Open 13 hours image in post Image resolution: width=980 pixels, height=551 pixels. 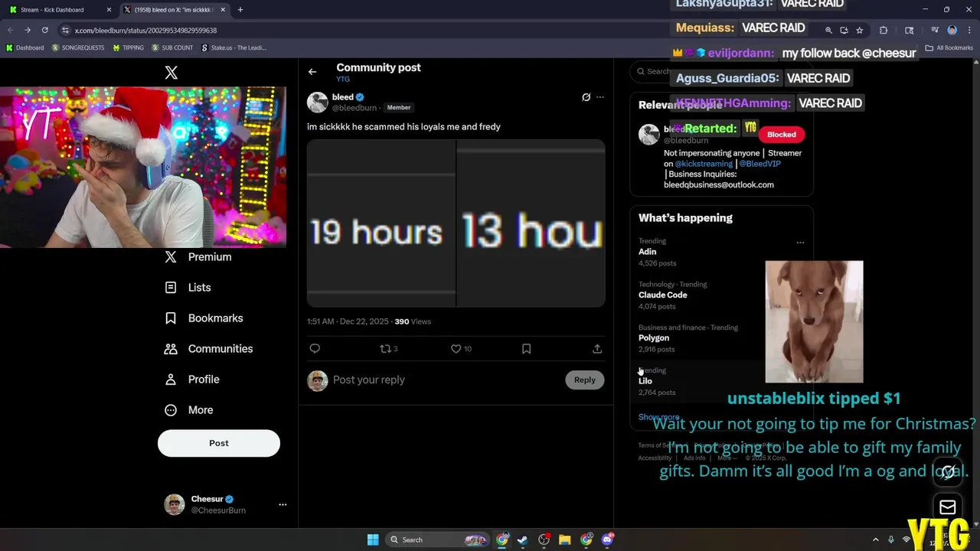pyautogui.click(x=531, y=223)
